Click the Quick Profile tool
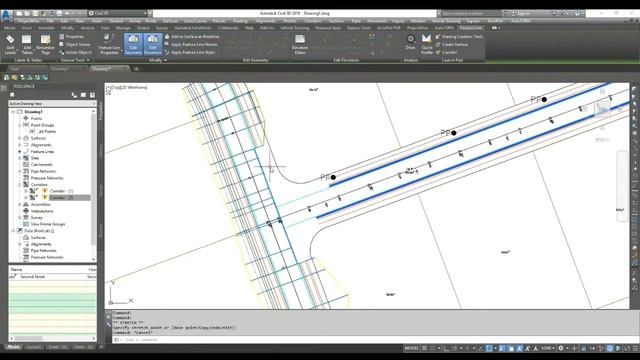The image size is (640, 360). tap(427, 44)
